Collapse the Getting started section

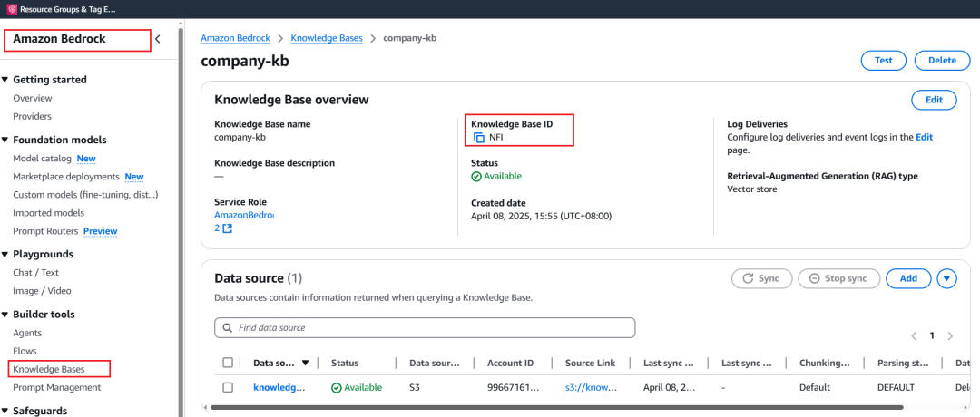[5, 80]
